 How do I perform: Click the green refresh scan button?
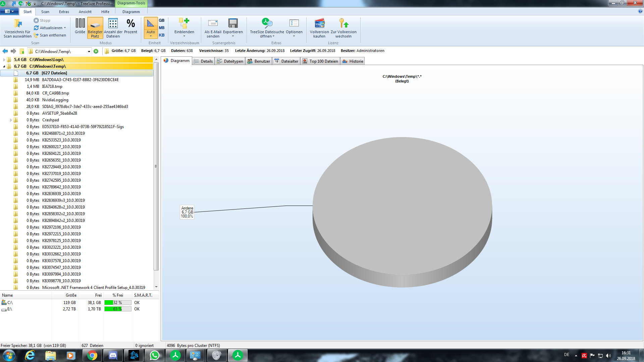coord(96,51)
